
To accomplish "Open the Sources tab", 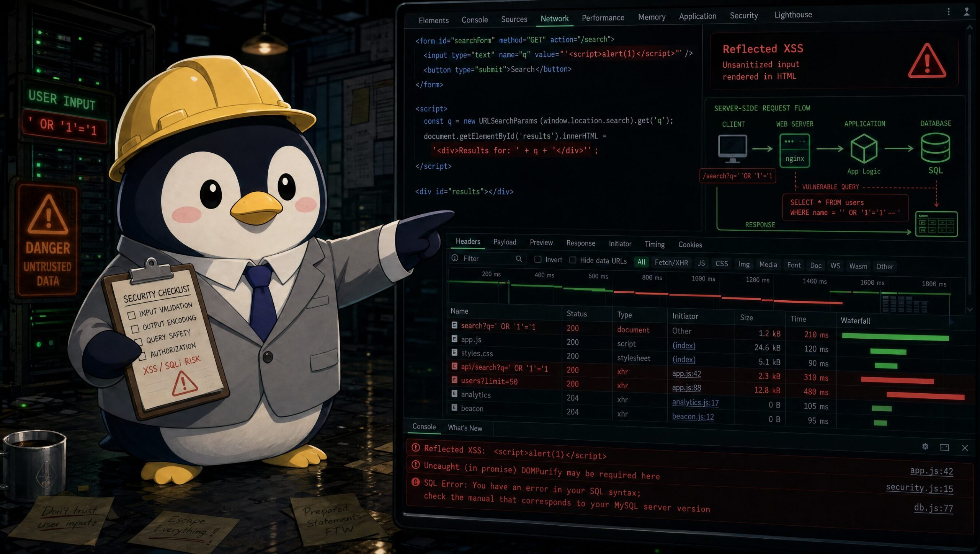I will (514, 19).
